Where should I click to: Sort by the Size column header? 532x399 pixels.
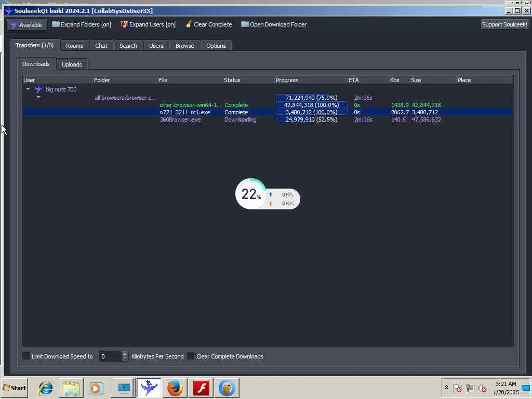pyautogui.click(x=433, y=80)
